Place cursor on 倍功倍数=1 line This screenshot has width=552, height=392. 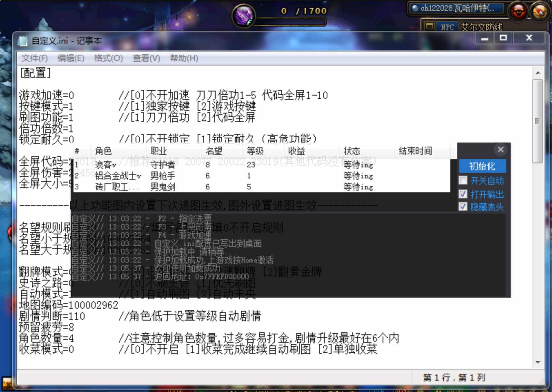click(x=46, y=128)
